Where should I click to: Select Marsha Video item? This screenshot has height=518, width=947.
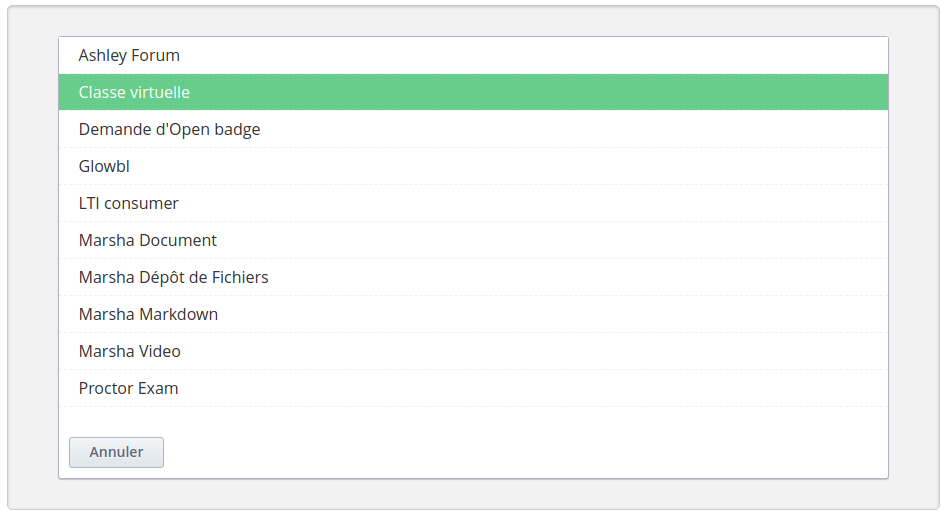coord(129,351)
